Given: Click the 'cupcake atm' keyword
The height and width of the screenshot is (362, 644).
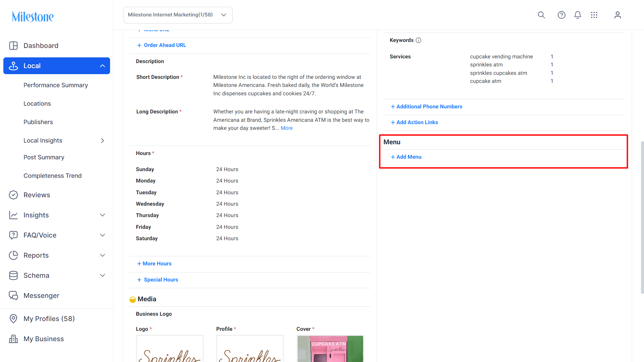Looking at the screenshot, I should [486, 81].
